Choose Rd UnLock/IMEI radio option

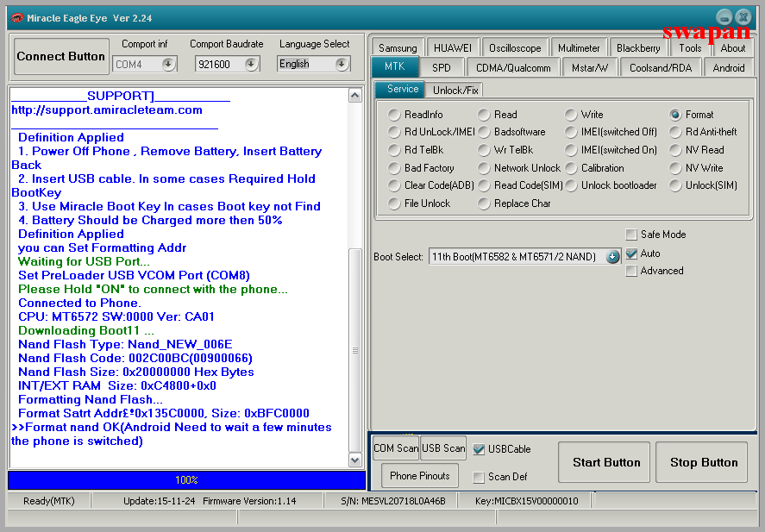pyautogui.click(x=394, y=132)
